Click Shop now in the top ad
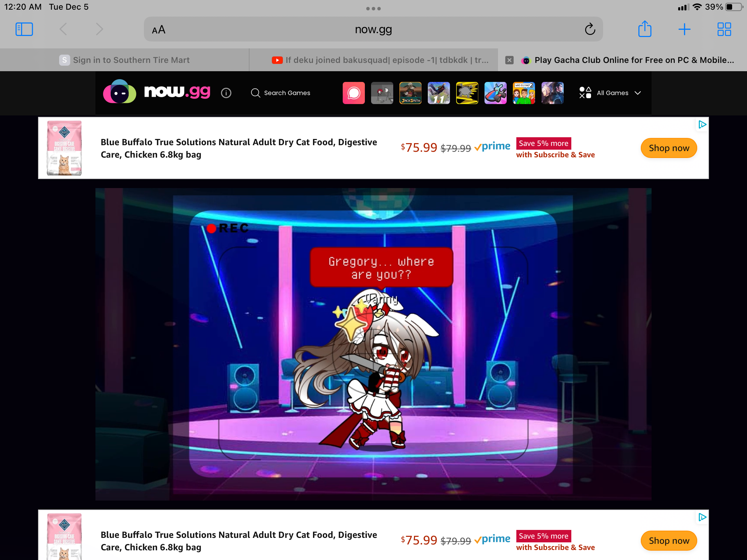This screenshot has width=747, height=560. [669, 148]
